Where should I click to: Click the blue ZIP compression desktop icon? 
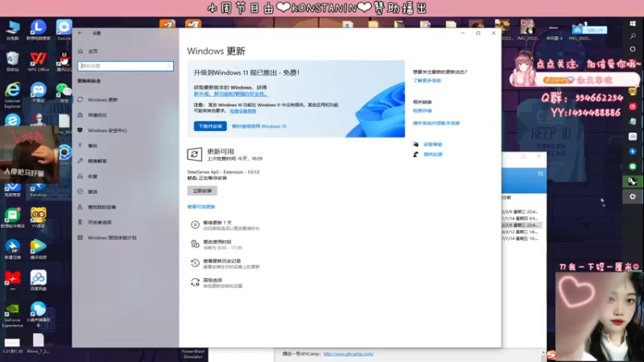[x=12, y=249]
